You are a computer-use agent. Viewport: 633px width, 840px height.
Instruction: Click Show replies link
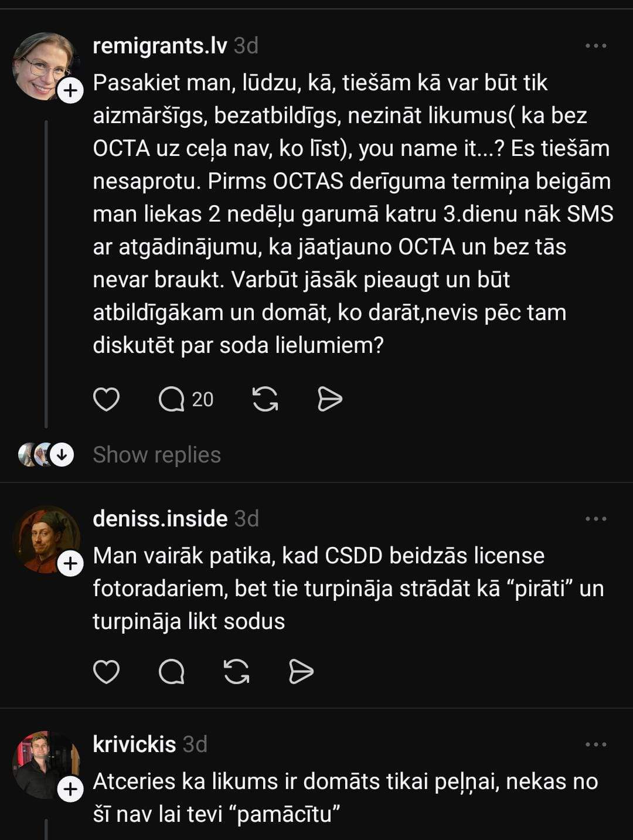(156, 455)
